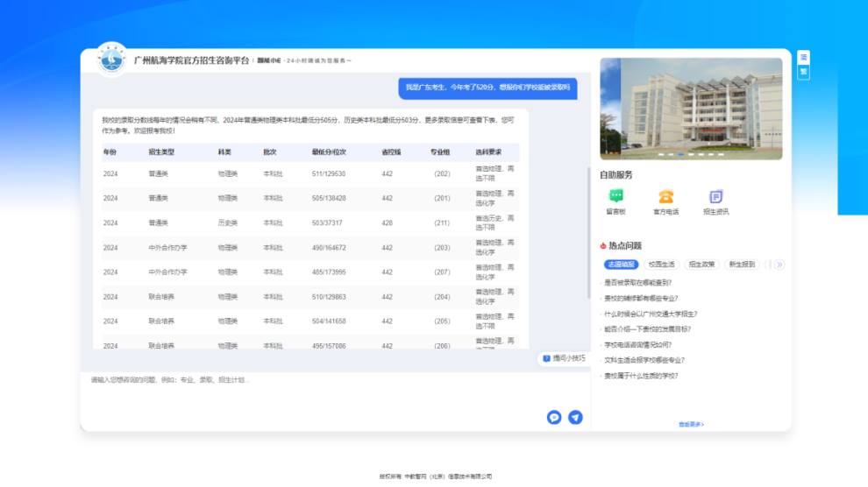Switch to traditional Chinese with 繁
The height and width of the screenshot is (487, 868).
(x=803, y=72)
